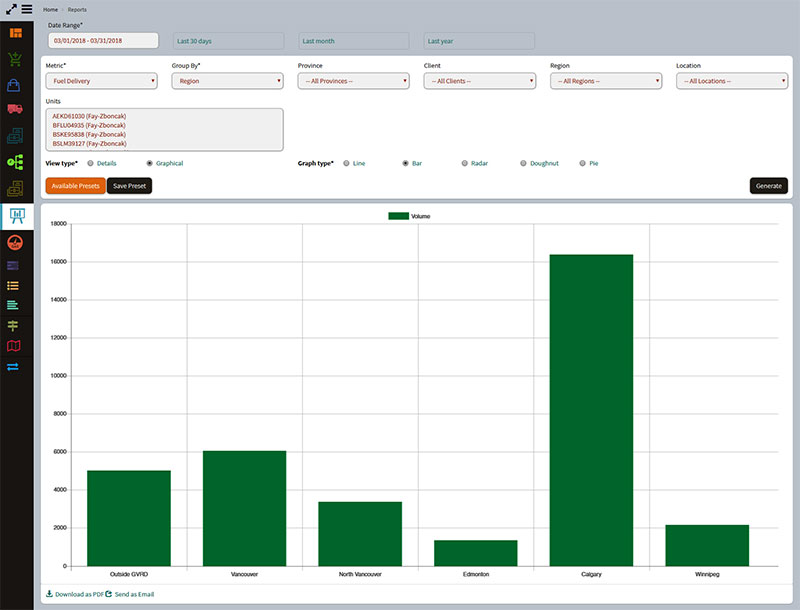Click Download as PDF link
Viewport: 800px width, 610px height.
click(x=79, y=594)
